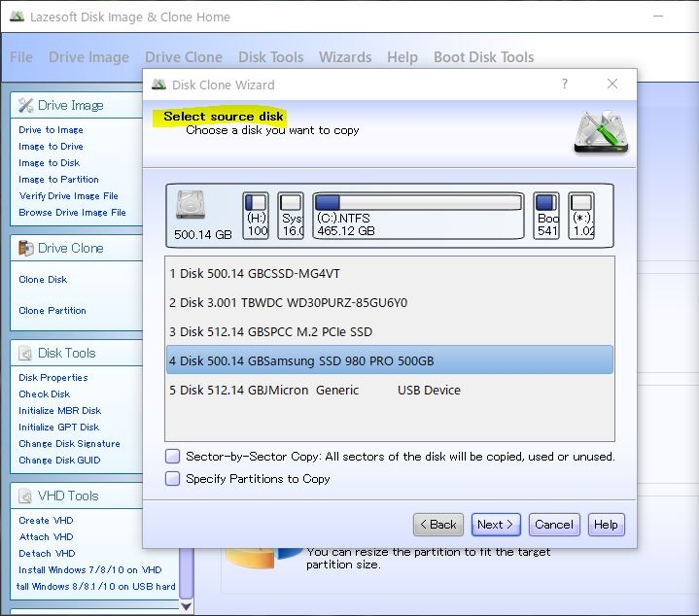Select disk 2 WDC WD30PURZ-85GU6Y0
The image size is (699, 616).
[x=390, y=303]
